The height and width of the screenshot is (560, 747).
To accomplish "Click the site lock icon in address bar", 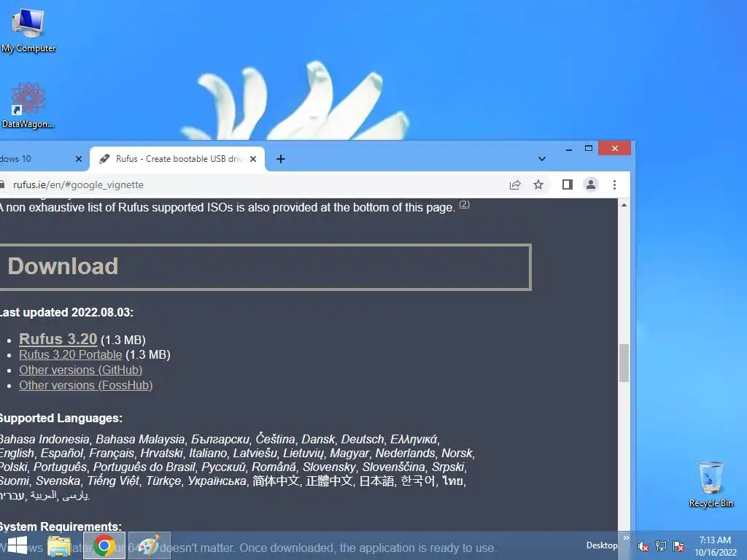I will (2, 184).
